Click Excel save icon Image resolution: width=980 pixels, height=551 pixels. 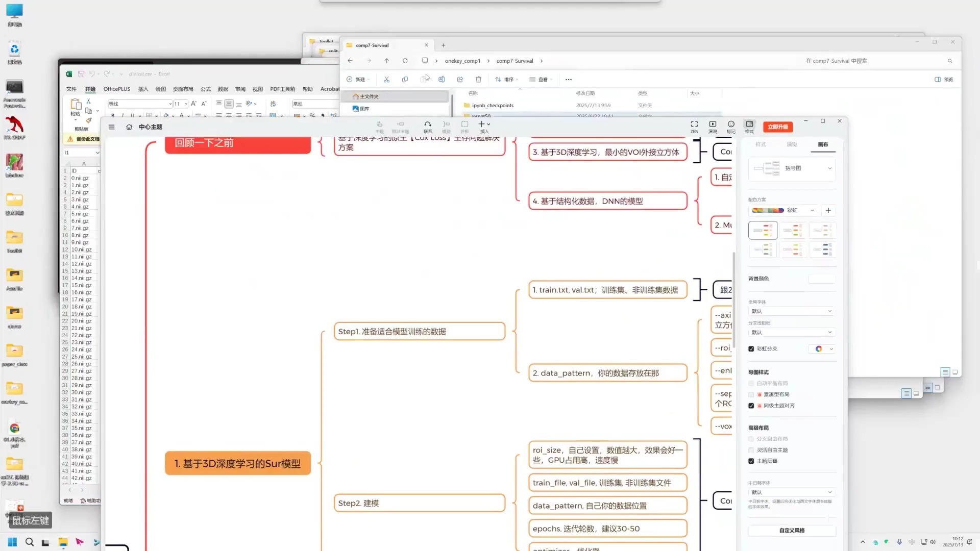click(x=81, y=74)
